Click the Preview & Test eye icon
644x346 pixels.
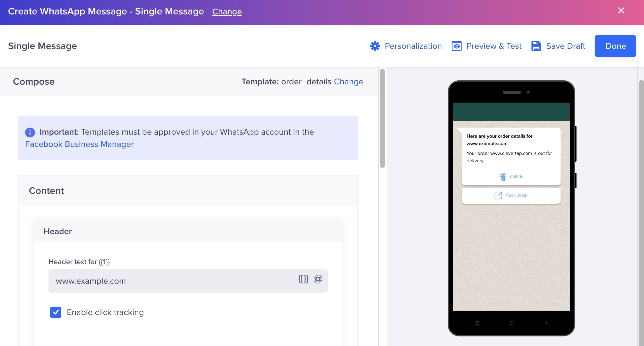click(x=457, y=46)
